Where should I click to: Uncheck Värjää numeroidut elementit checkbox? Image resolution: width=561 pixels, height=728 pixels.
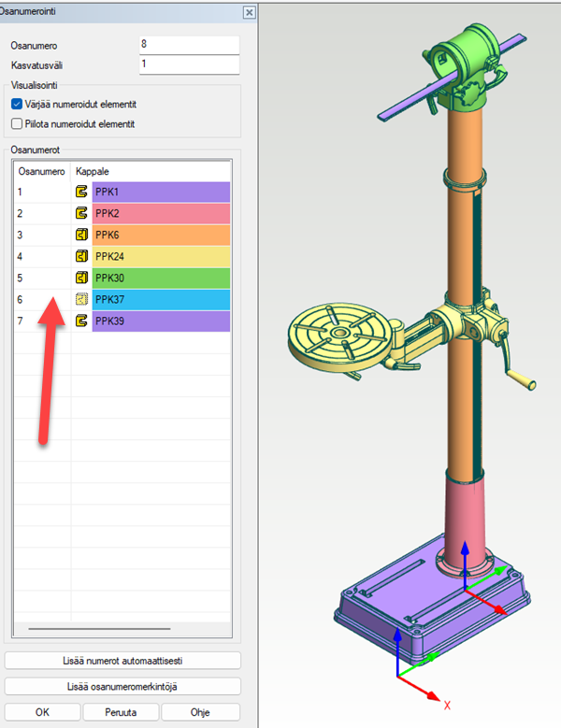click(x=17, y=105)
